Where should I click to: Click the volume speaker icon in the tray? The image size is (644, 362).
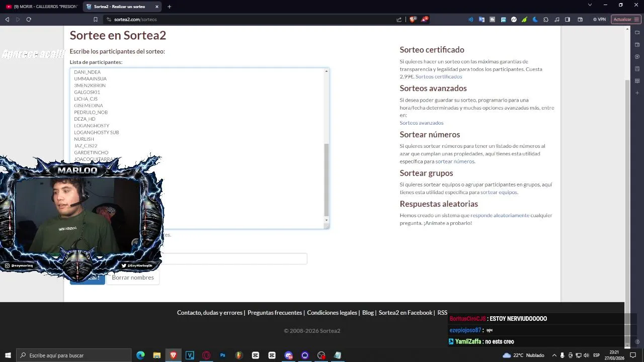(x=586, y=355)
